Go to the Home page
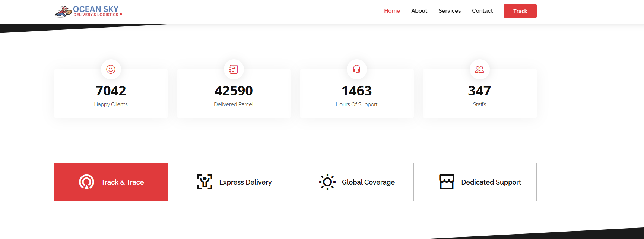This screenshot has width=644, height=239. (x=392, y=11)
